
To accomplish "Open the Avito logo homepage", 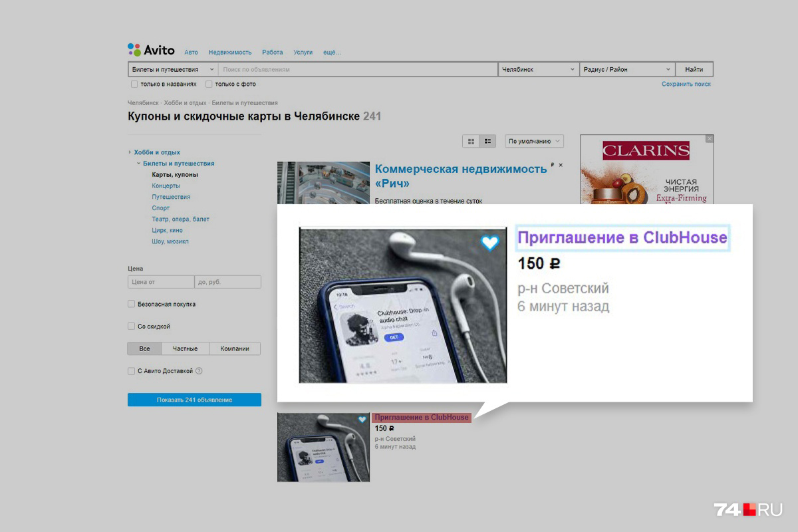I will click(151, 50).
